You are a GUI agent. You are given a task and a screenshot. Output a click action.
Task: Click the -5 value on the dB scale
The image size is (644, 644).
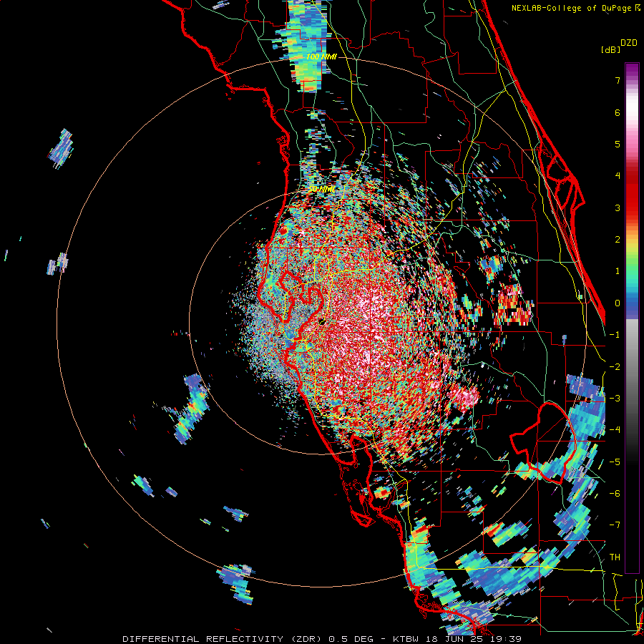pyautogui.click(x=615, y=462)
